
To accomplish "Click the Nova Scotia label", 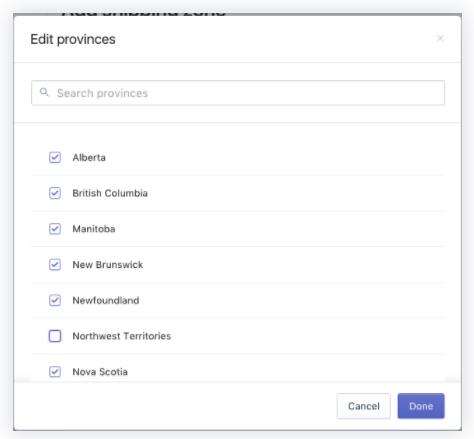I will [x=100, y=372].
